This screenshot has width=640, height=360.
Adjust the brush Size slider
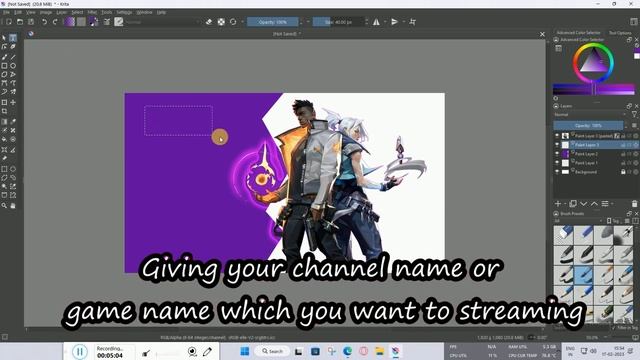click(338, 22)
